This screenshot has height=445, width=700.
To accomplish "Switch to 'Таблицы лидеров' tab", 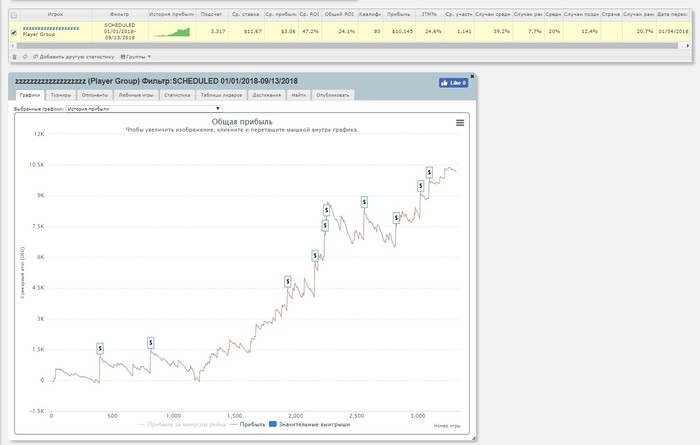I will [x=221, y=95].
